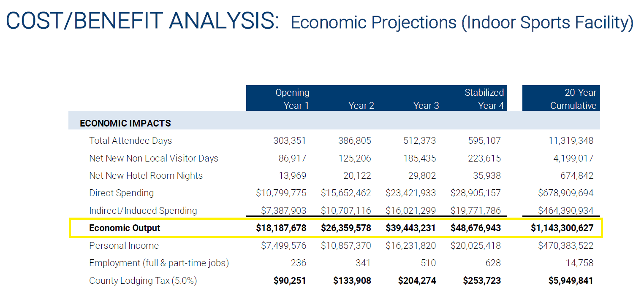
Task: Click the 'Total Attendee Days' row label
Action: [x=130, y=140]
